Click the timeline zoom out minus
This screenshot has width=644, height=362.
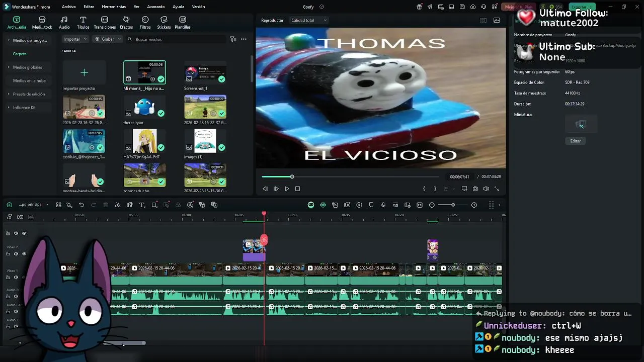(x=432, y=205)
